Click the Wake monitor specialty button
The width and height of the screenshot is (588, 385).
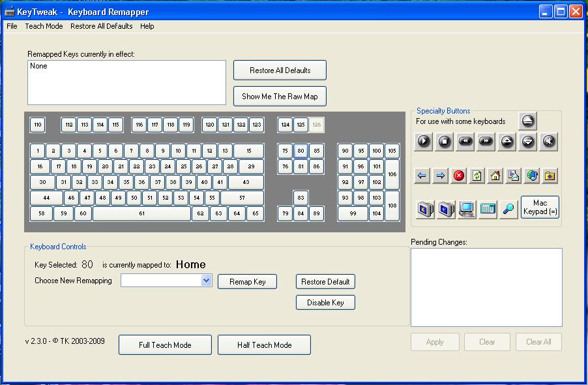(446, 209)
